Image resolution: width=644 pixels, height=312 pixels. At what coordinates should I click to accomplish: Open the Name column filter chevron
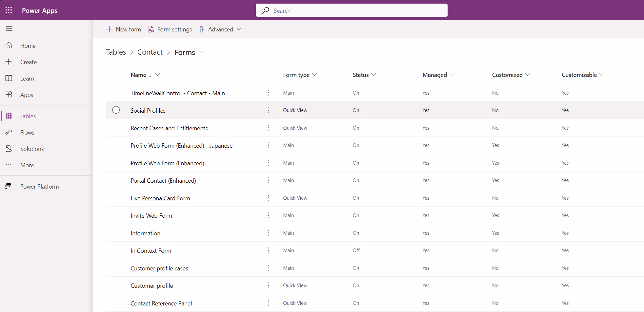[x=158, y=75]
